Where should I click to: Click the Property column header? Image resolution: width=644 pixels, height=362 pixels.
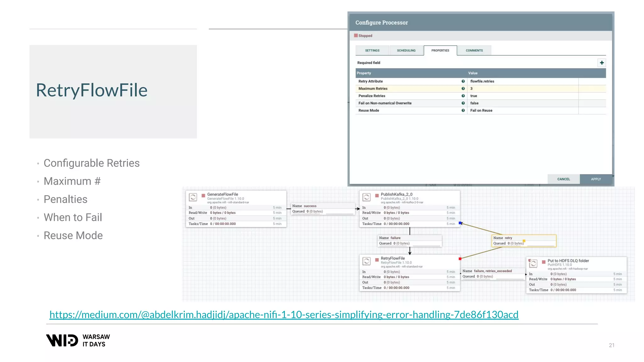(x=364, y=73)
